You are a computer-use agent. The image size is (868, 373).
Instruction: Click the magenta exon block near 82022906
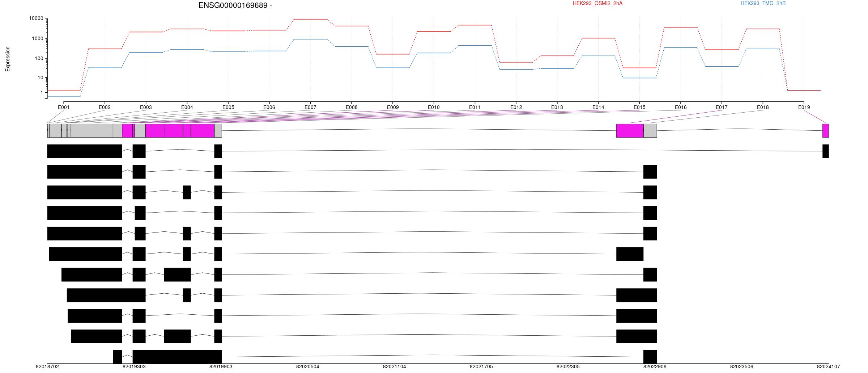click(x=630, y=131)
